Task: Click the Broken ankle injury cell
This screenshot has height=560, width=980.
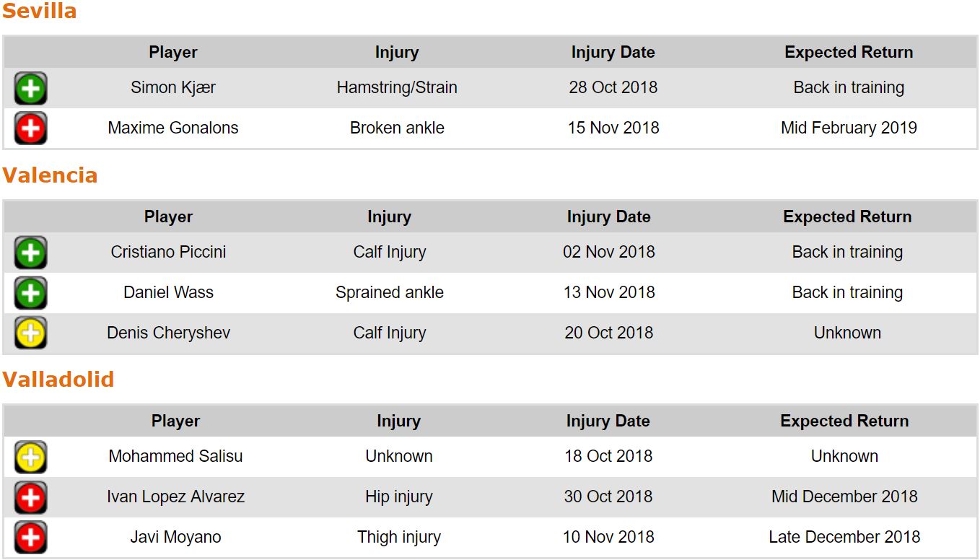Action: (397, 128)
